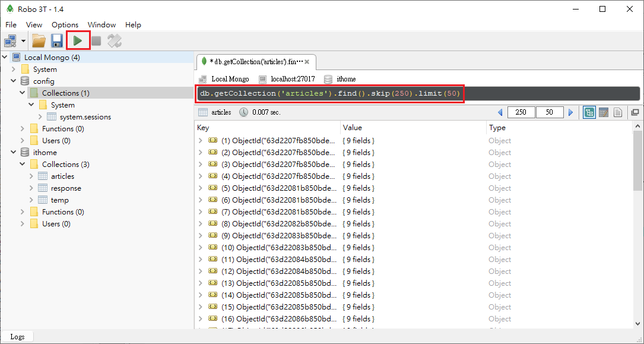Viewport: 644px width, 344px height.
Task: Switch results to text view mode
Action: point(618,112)
